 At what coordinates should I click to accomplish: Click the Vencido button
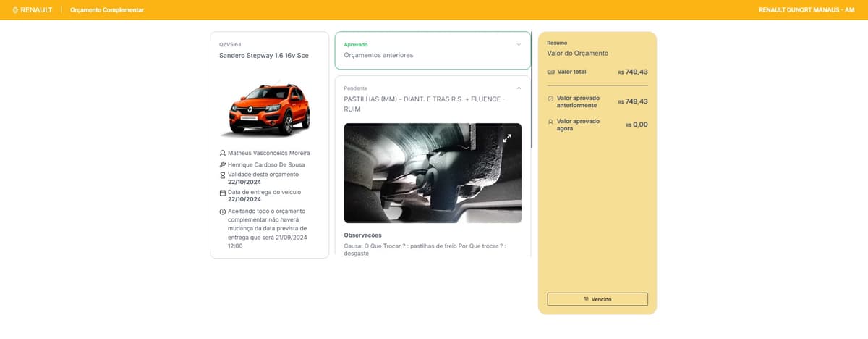pos(597,299)
